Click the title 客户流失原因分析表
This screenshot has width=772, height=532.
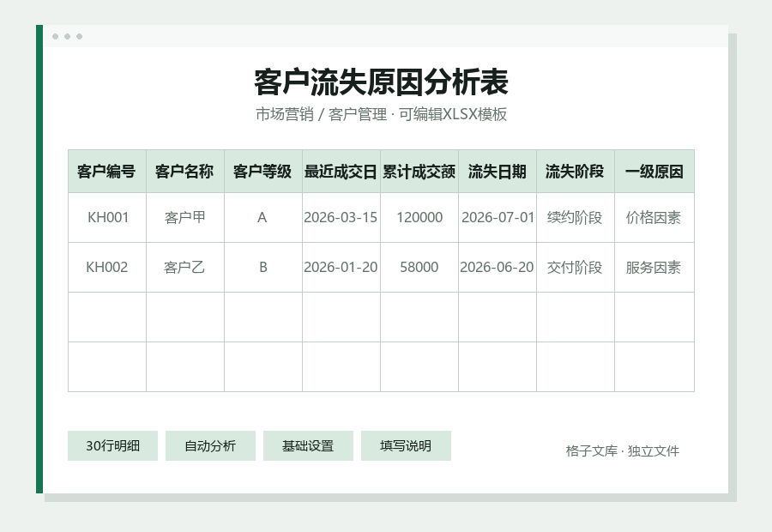click(x=381, y=82)
